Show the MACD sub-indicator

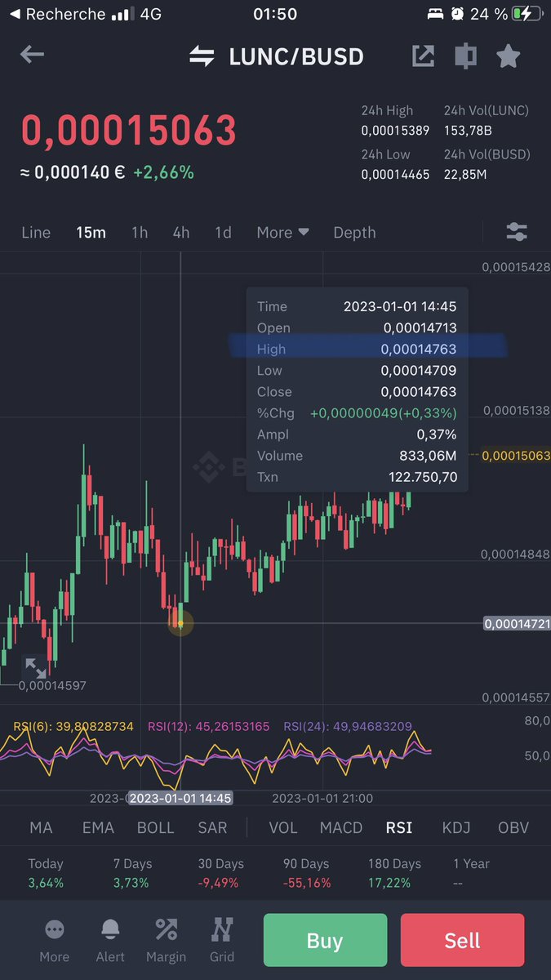[341, 827]
